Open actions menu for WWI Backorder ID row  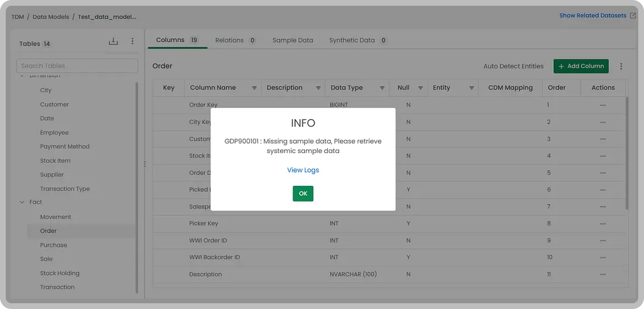point(603,258)
